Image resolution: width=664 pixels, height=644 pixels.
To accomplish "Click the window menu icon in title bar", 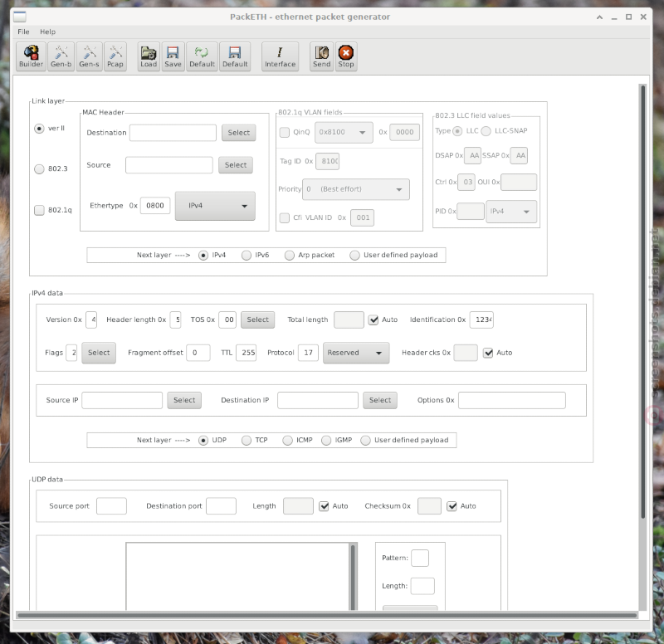I will (x=19, y=17).
